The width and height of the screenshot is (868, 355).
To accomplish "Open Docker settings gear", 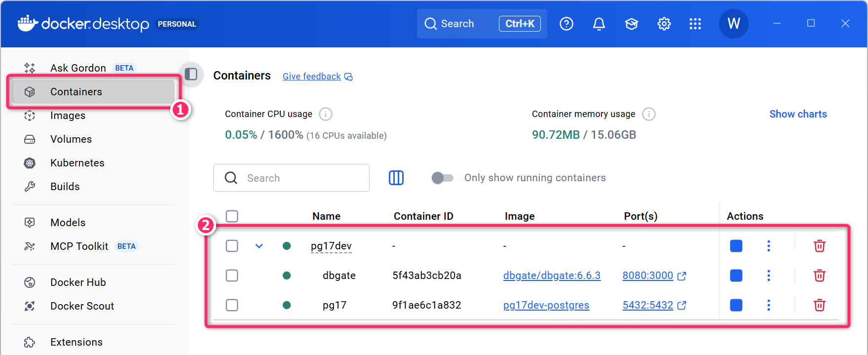I will (664, 24).
